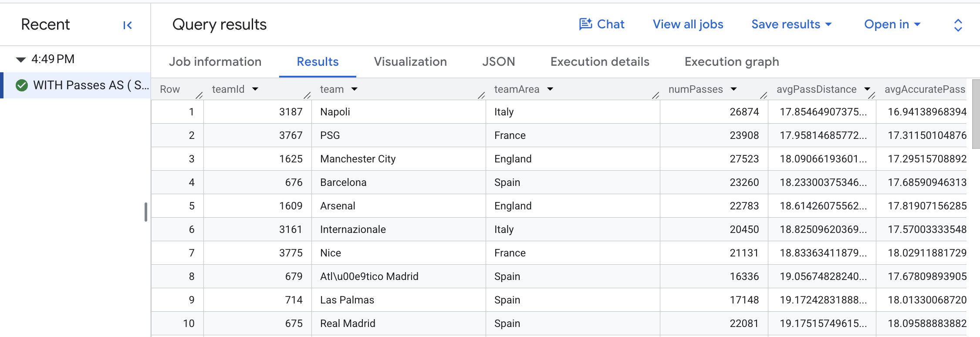Open the team column sort menu
This screenshot has width=980, height=337.
tap(355, 89)
